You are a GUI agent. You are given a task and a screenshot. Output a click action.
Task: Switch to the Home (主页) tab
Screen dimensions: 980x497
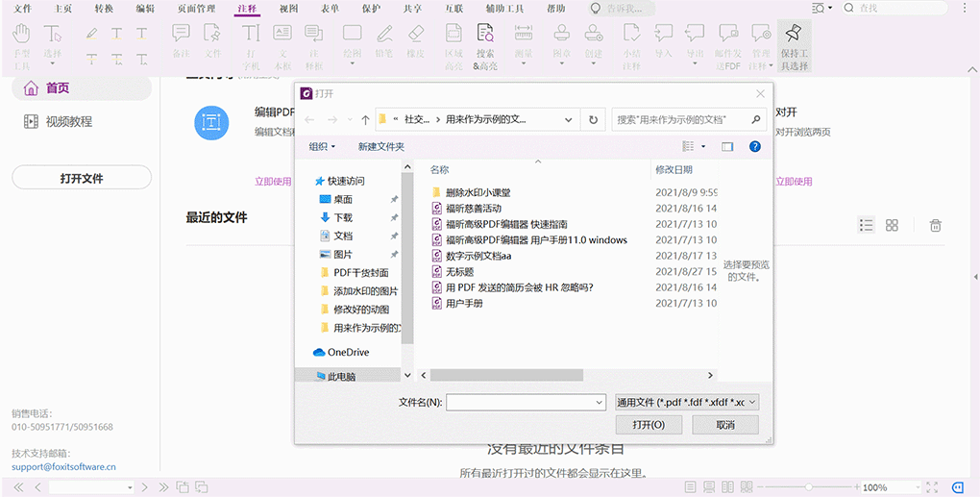click(62, 9)
